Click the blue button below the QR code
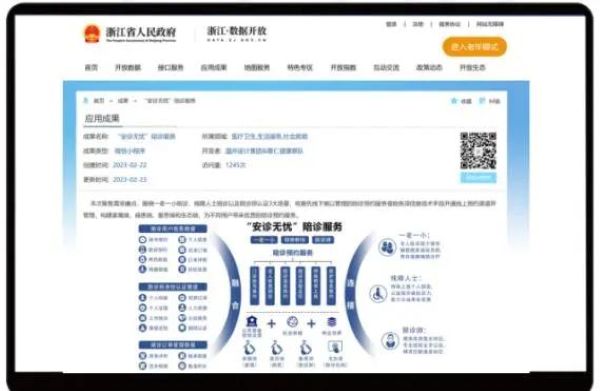The height and width of the screenshot is (391, 600). pos(478,177)
